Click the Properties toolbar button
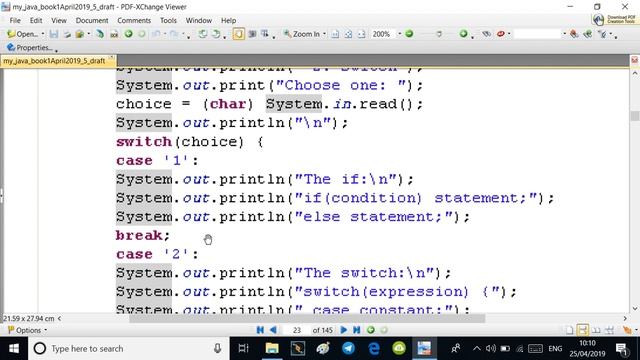 coord(29,48)
